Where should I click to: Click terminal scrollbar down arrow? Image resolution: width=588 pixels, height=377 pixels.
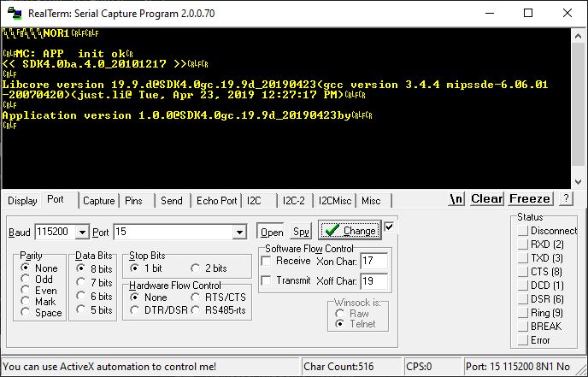tap(578, 182)
